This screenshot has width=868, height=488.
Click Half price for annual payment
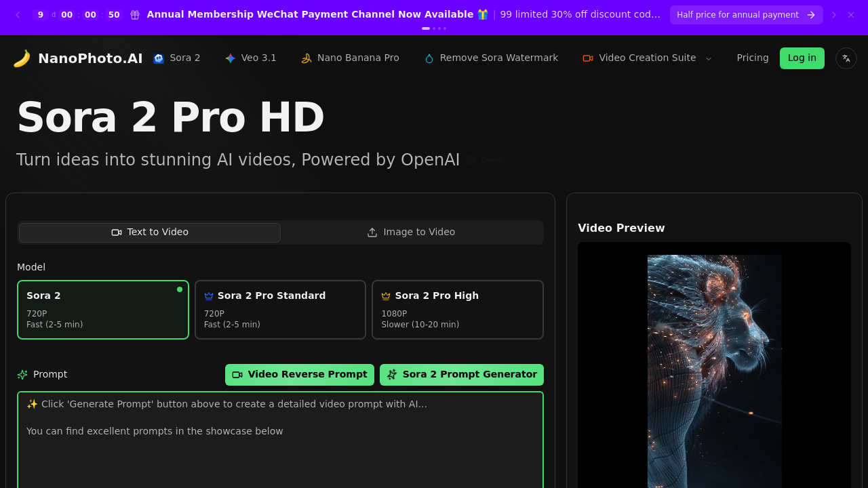click(747, 15)
